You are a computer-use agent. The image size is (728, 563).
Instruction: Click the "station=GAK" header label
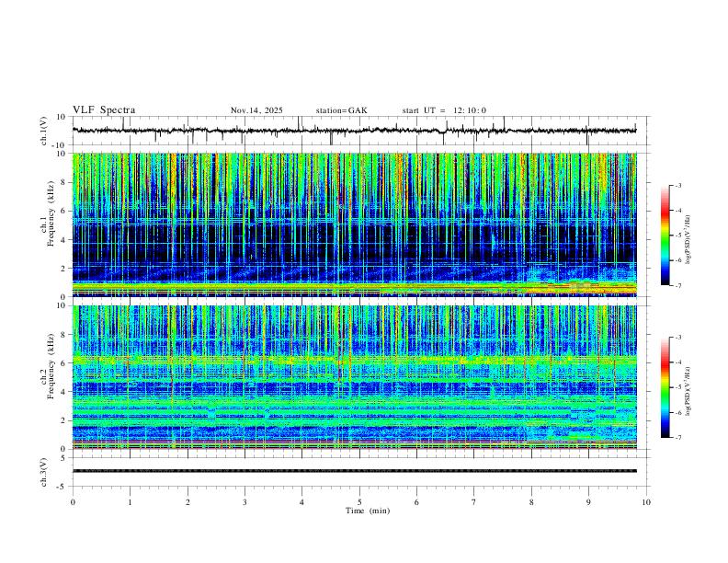[x=341, y=110]
